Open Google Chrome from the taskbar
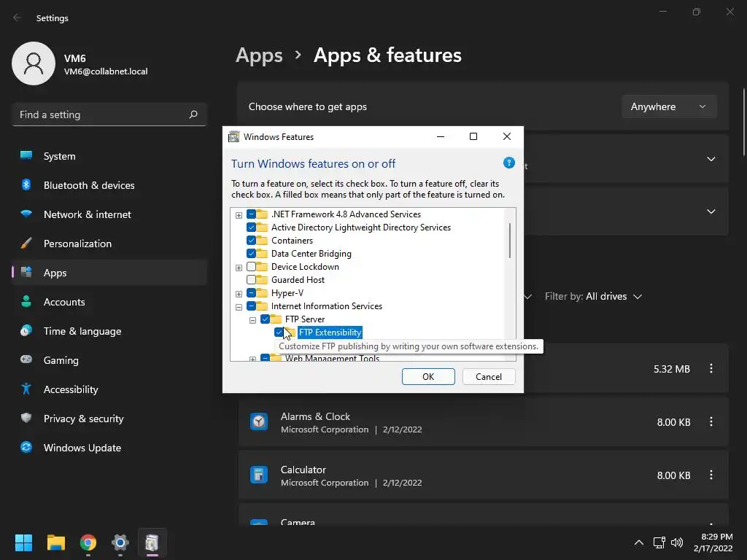The width and height of the screenshot is (747, 560). pos(88,542)
